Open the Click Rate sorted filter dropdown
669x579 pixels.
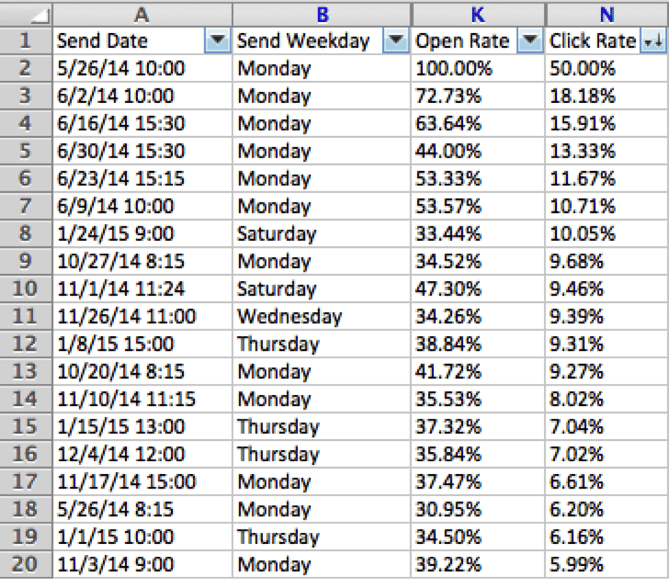click(x=654, y=41)
